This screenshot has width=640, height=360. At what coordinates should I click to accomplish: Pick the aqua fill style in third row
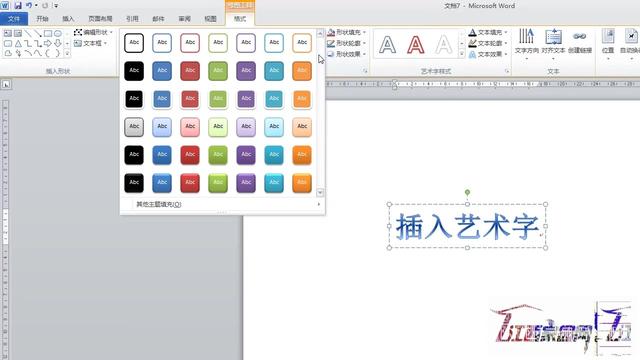[x=274, y=99]
